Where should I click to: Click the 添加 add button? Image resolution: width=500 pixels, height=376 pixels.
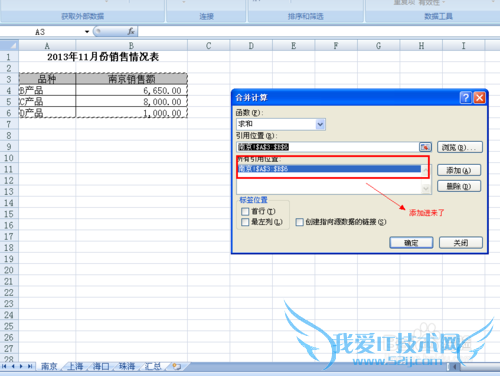pos(459,170)
